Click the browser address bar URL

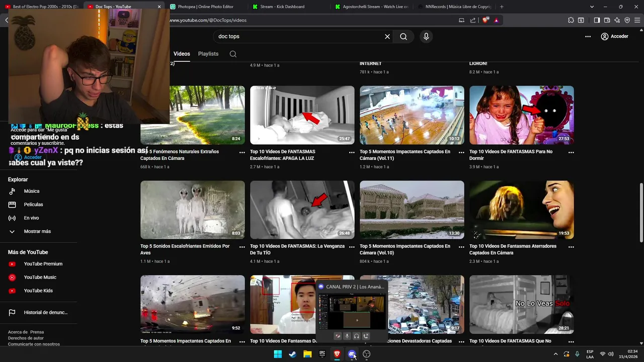coord(208,20)
